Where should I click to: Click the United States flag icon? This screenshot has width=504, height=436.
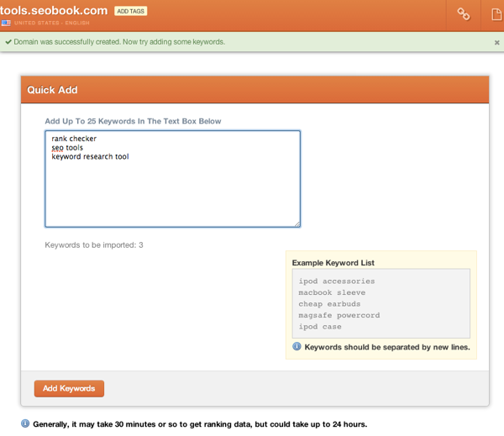[x=6, y=23]
